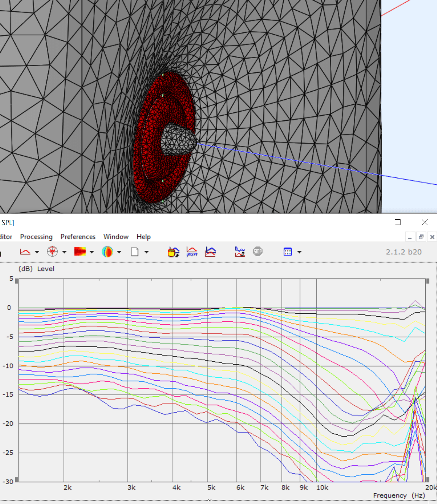Screen dimensions: 437x504
Task: Open the Window menu
Action: [116, 237]
